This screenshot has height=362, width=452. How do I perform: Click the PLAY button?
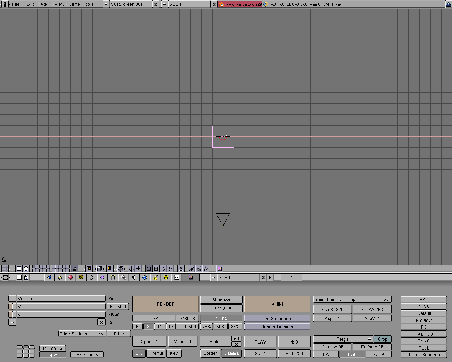tap(260, 341)
